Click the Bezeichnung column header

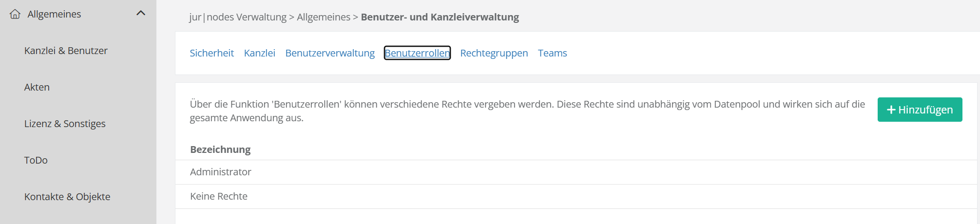220,149
